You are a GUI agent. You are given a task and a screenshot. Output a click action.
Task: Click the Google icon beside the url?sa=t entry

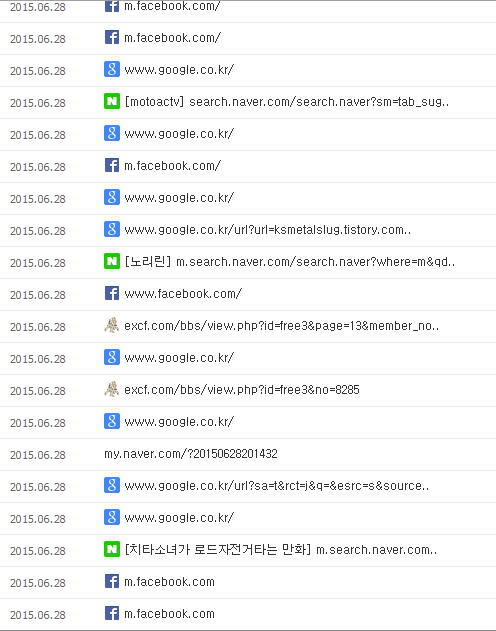pyautogui.click(x=112, y=485)
